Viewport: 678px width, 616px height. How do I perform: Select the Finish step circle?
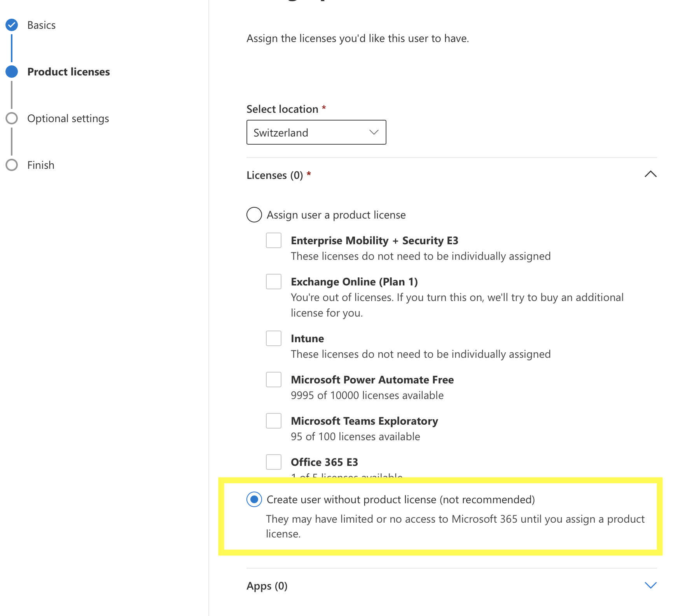(12, 165)
